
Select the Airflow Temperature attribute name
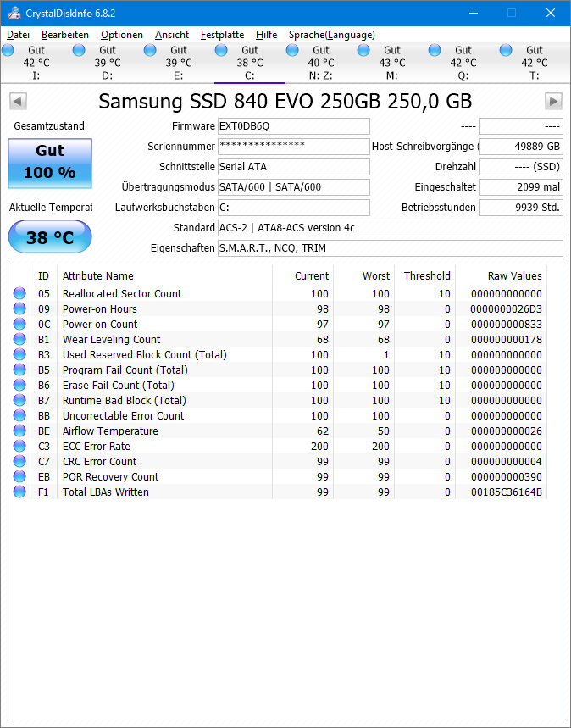pyautogui.click(x=110, y=431)
